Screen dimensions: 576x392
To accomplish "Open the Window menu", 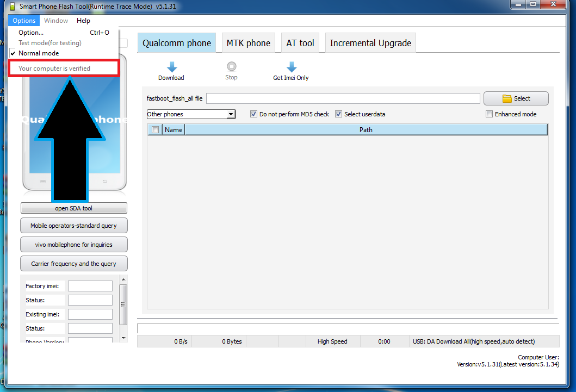I will tap(55, 20).
